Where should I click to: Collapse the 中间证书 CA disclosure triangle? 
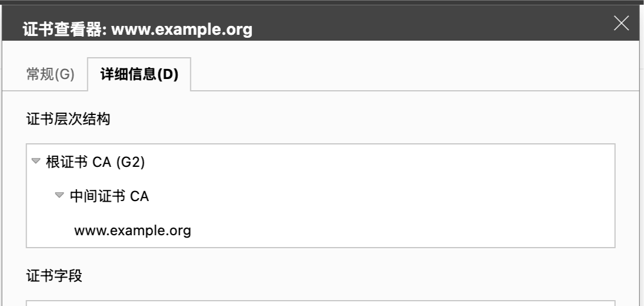pyautogui.click(x=59, y=195)
